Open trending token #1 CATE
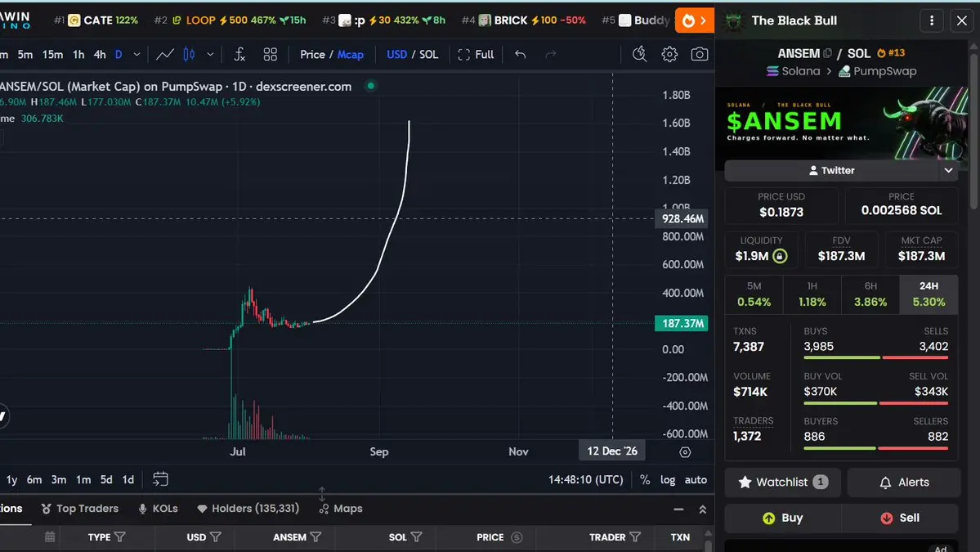 point(96,20)
